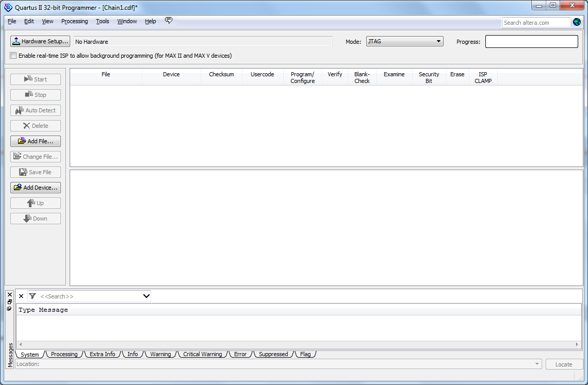Screen dimensions: 588x385
Task: Switch to the System messages tab
Action: click(29, 354)
